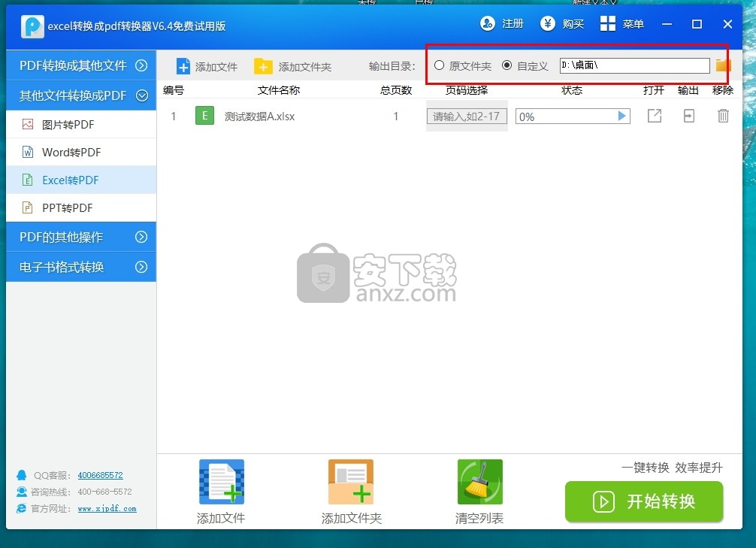Viewport: 756px width, 548px height.
Task: Click the 购买 purchase button
Action: click(x=562, y=23)
